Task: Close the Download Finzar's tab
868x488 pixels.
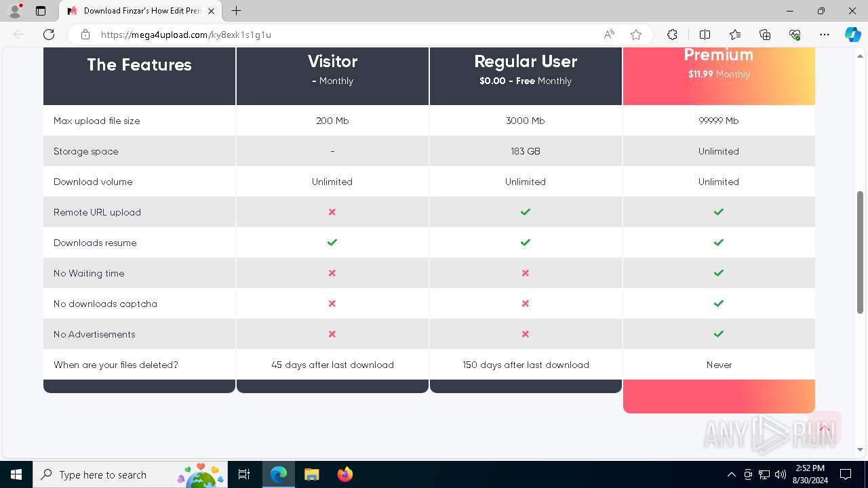Action: click(212, 11)
